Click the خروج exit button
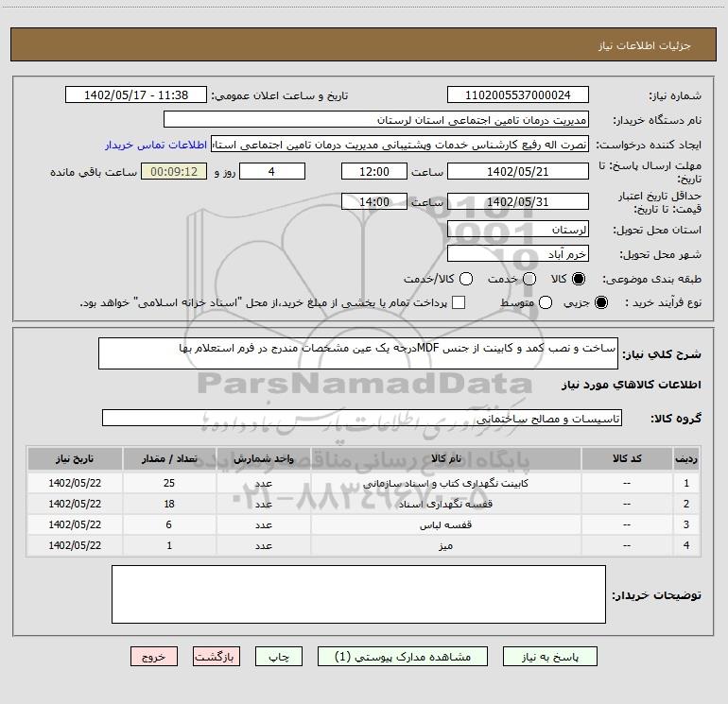 (x=154, y=657)
